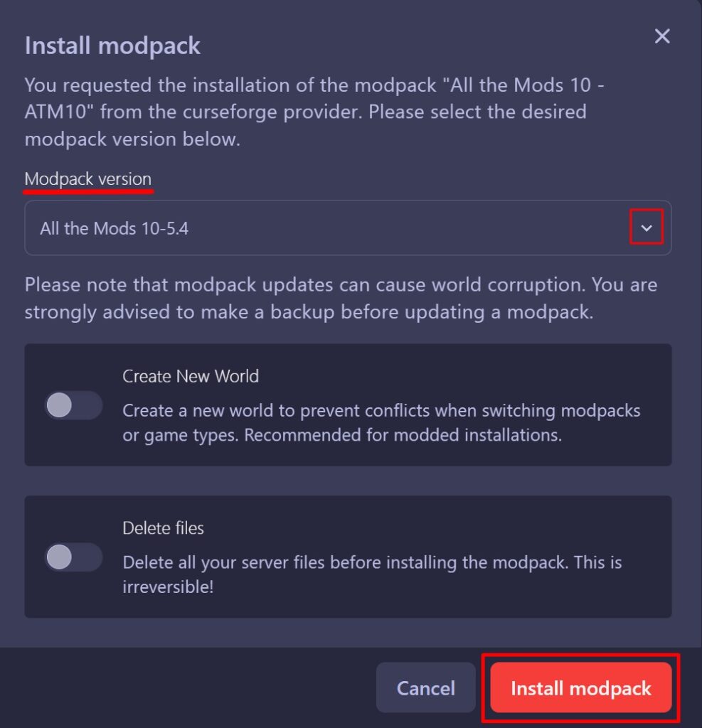Enable the Create New World toggle
The image size is (702, 728).
point(73,405)
